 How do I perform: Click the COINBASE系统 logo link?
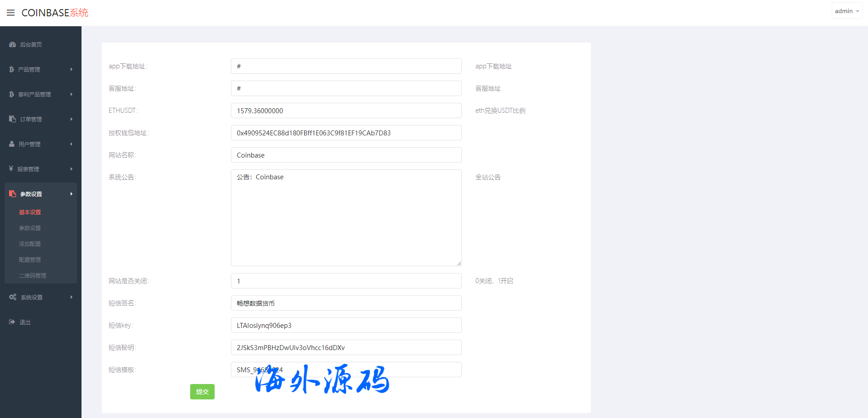coord(55,13)
